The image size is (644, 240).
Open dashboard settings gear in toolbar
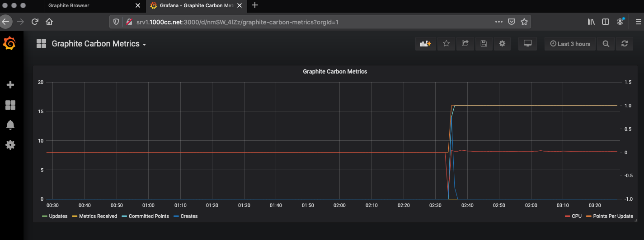pyautogui.click(x=502, y=44)
